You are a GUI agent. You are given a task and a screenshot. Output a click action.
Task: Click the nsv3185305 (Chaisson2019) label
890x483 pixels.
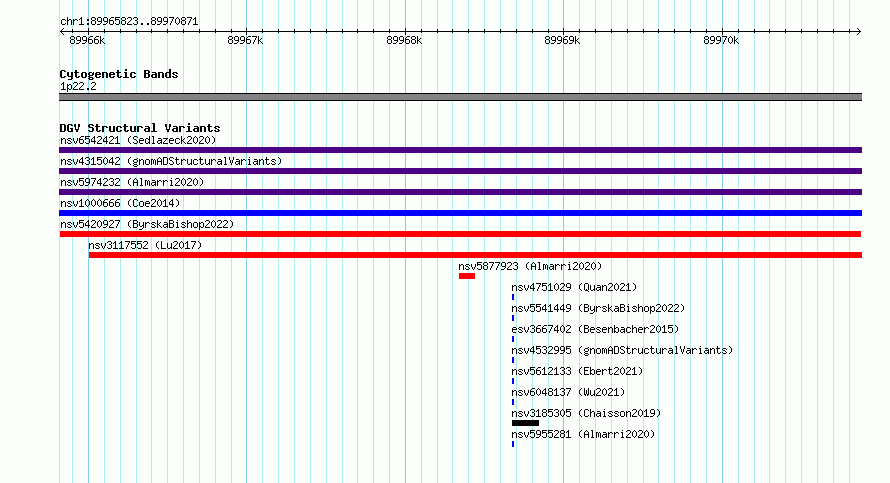586,413
